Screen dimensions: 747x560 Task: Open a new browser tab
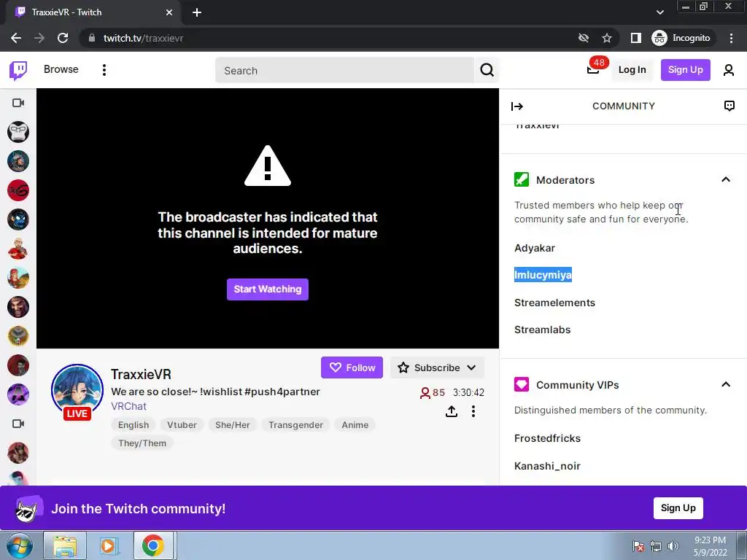[x=197, y=13]
